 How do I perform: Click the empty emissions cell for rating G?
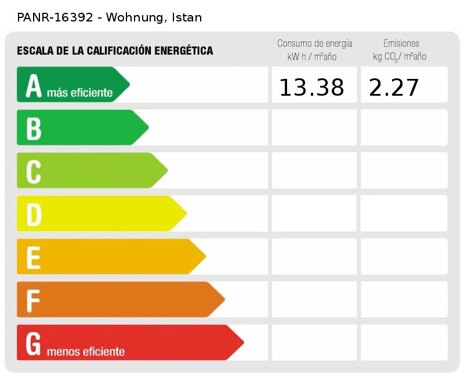point(404,342)
